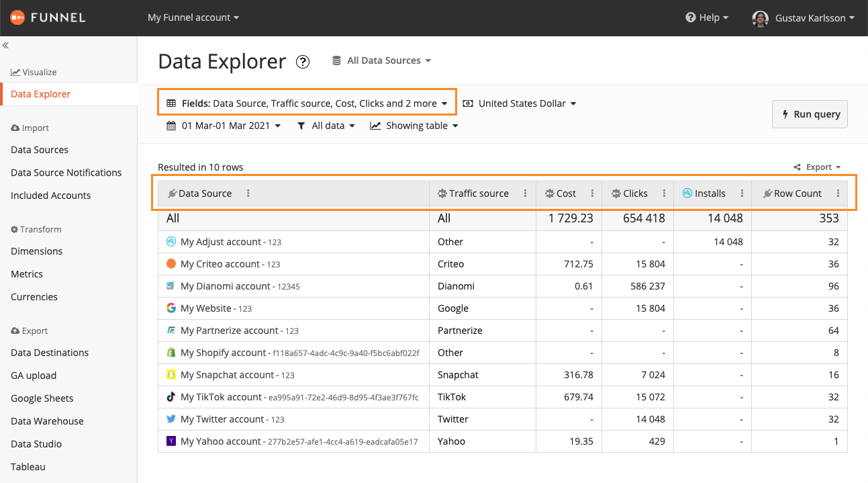Click the Snapchat ghost icon
The width and height of the screenshot is (868, 483).
coord(171,375)
